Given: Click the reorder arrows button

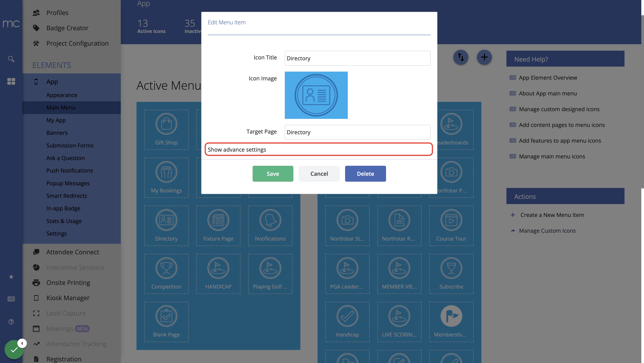Looking at the screenshot, I should pos(461,57).
